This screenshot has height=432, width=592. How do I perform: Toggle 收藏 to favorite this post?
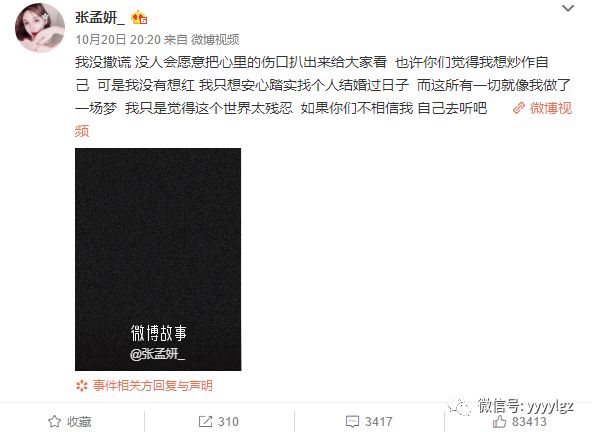point(70,421)
